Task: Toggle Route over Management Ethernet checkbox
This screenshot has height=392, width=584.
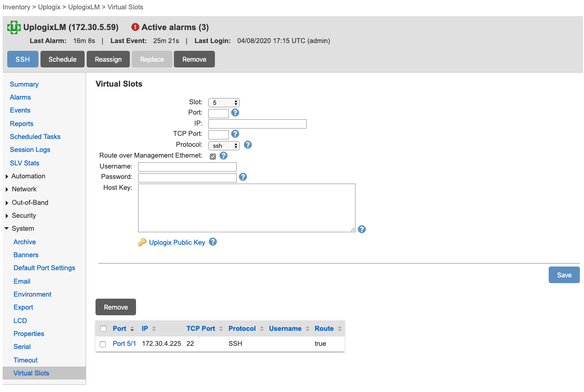Action: 213,156
